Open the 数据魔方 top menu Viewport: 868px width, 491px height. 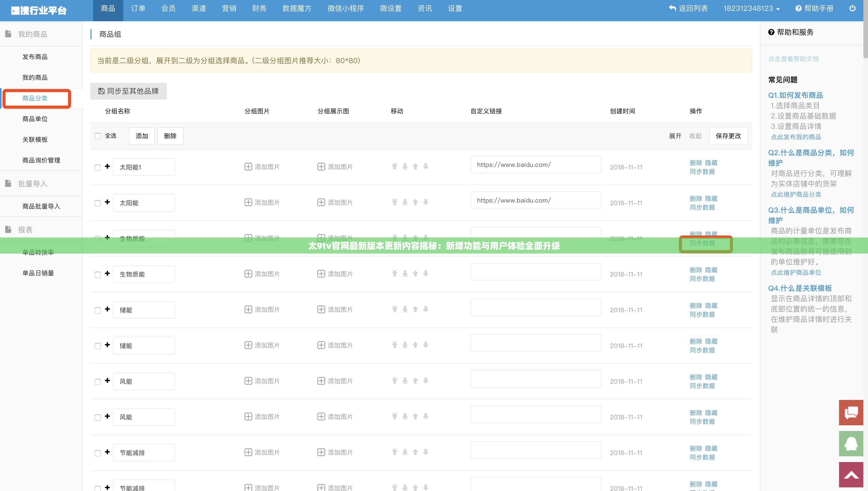pyautogui.click(x=297, y=9)
